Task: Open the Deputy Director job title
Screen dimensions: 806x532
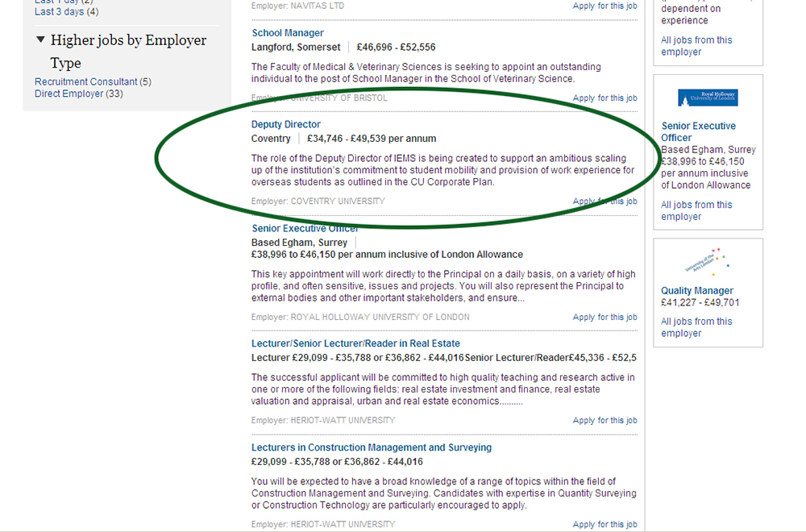Action: pos(285,124)
